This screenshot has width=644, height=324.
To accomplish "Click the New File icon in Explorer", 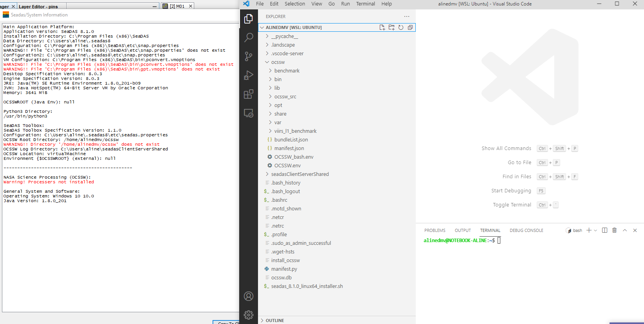I will coord(382,27).
